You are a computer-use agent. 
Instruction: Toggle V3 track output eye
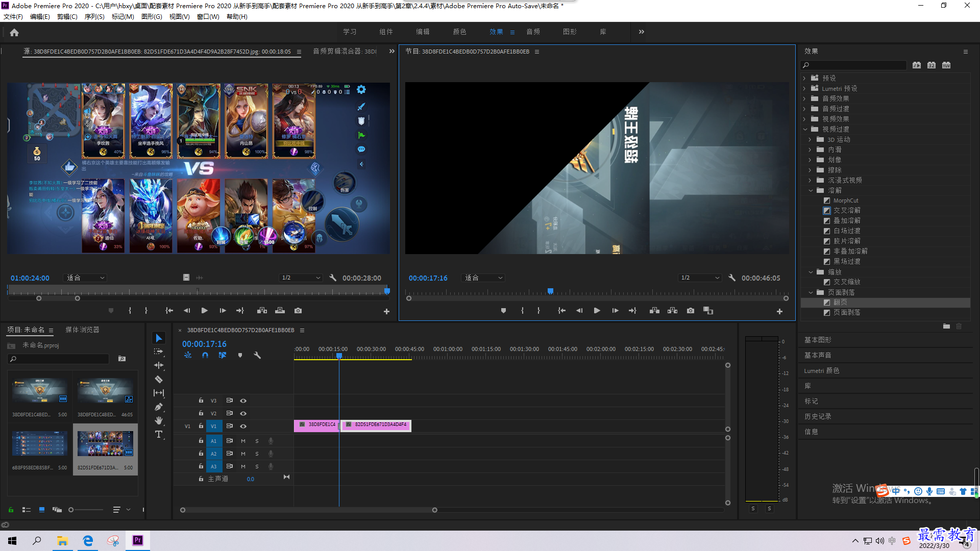point(243,400)
